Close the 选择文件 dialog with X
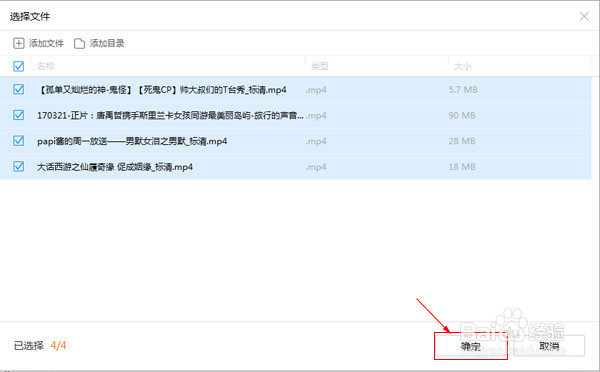The height and width of the screenshot is (372, 600). pyautogui.click(x=584, y=16)
